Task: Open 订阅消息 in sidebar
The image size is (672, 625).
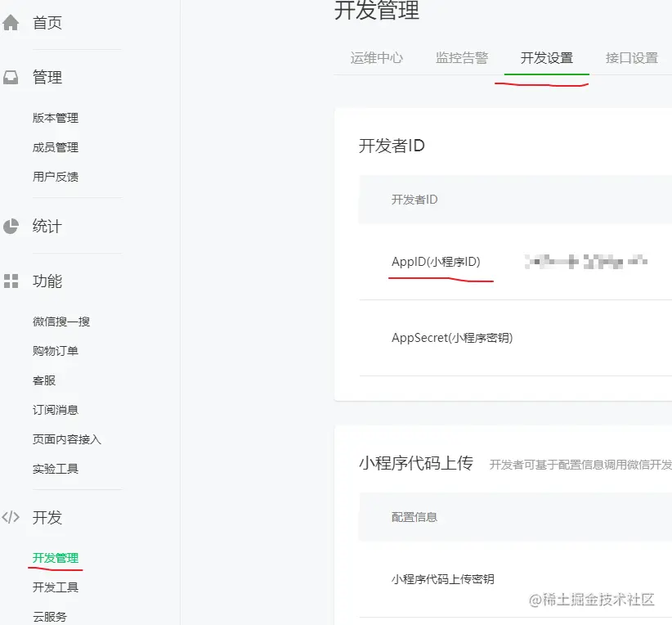Action: pyautogui.click(x=56, y=410)
